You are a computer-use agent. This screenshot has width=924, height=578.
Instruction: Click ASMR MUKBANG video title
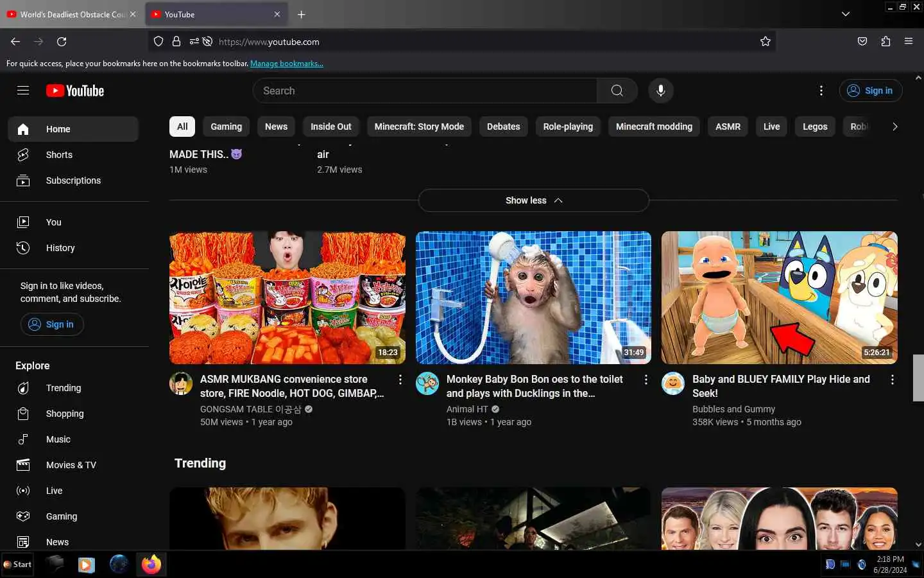click(292, 386)
